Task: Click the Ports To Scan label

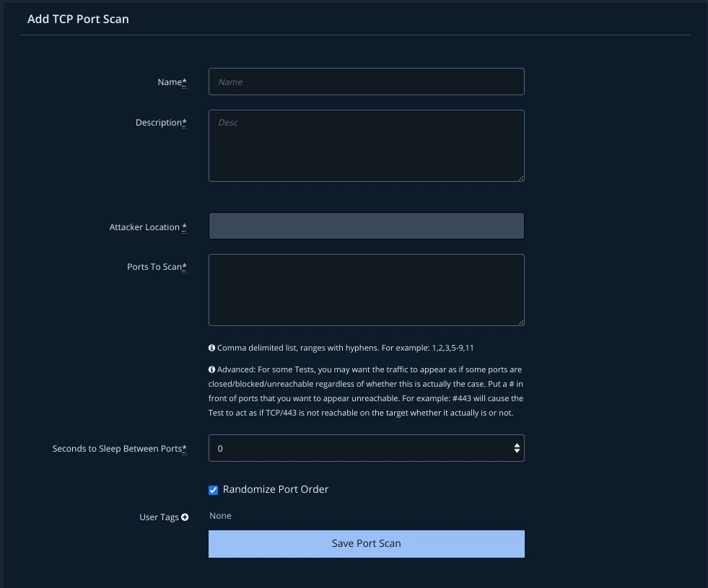Action: coord(157,267)
